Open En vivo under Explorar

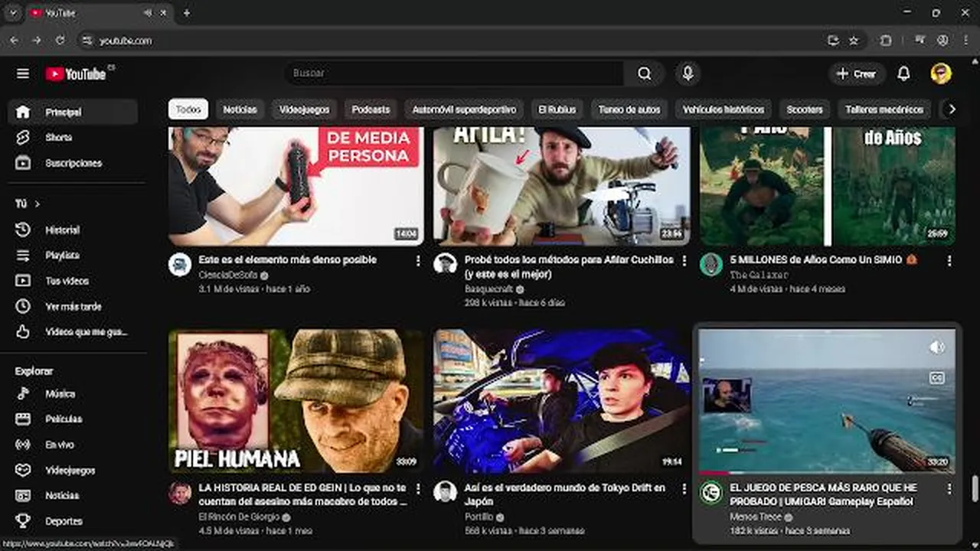pos(73,445)
